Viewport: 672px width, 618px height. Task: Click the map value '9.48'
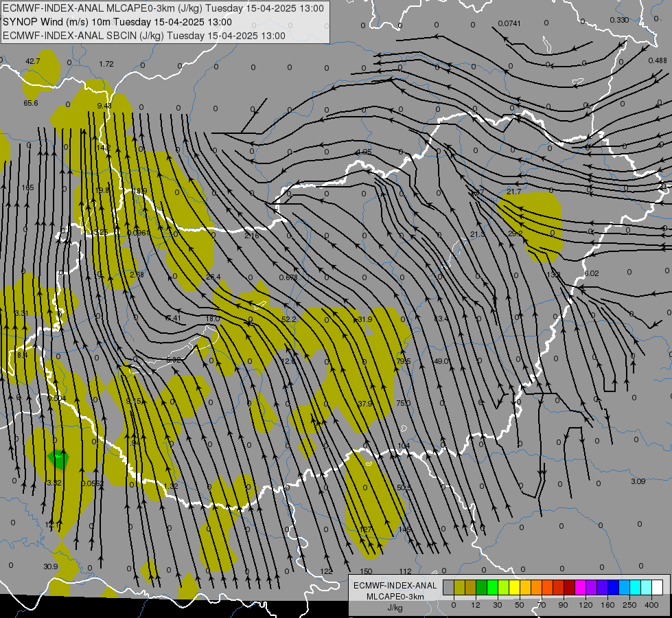coord(104,106)
